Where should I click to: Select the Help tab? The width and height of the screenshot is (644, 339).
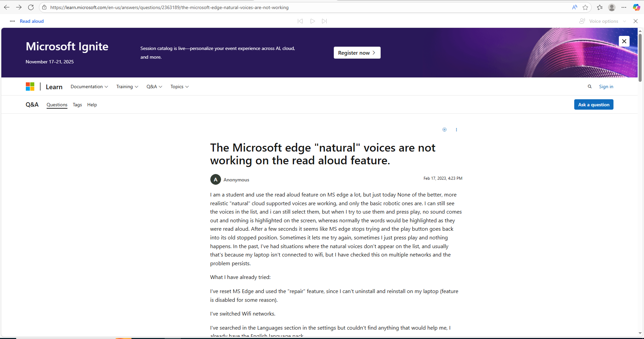click(x=92, y=105)
